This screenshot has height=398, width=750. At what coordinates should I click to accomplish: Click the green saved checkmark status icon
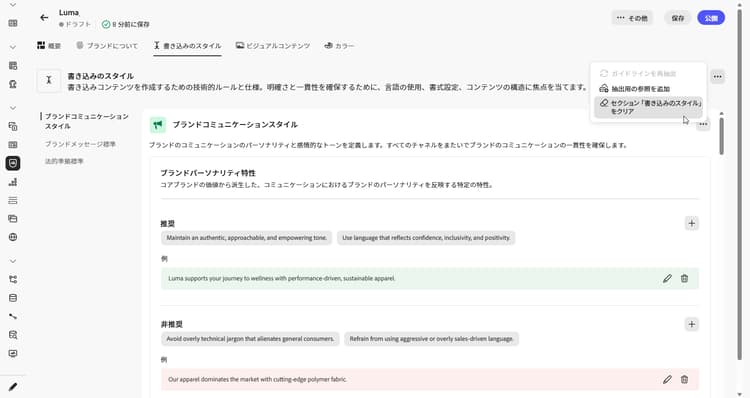[x=106, y=24]
